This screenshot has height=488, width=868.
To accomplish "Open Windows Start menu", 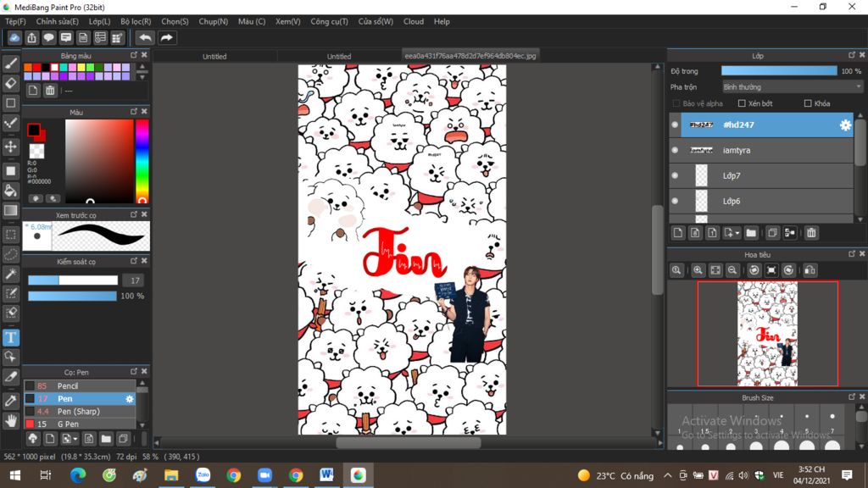I will [x=15, y=475].
